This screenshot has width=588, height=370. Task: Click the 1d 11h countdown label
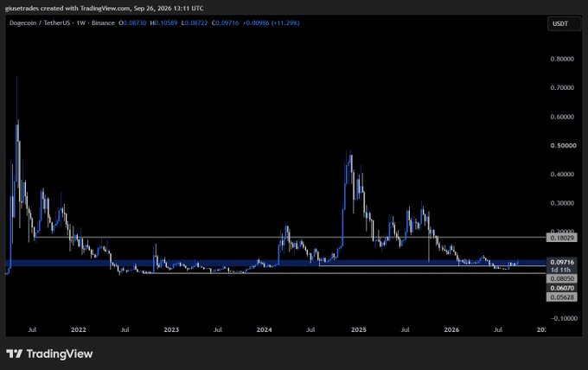[x=561, y=270]
